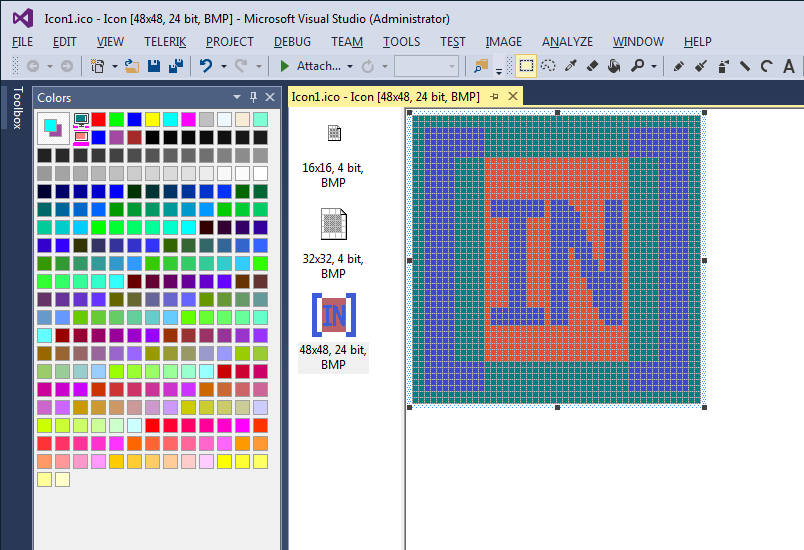Viewport: 804px width, 550px height.
Task: Open the toolbar overflow options arrow
Action: click(x=499, y=71)
